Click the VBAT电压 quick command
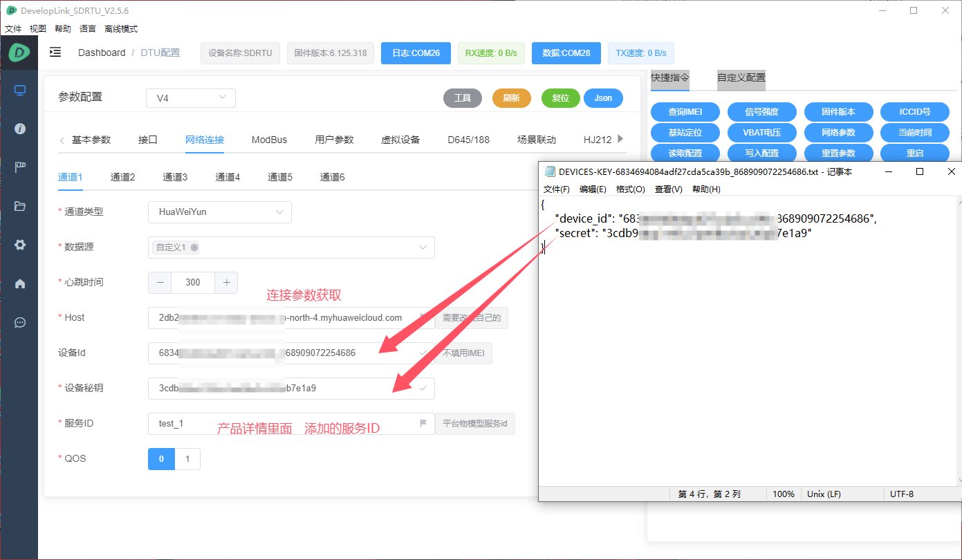Screen dimensions: 962x560 click(x=761, y=133)
